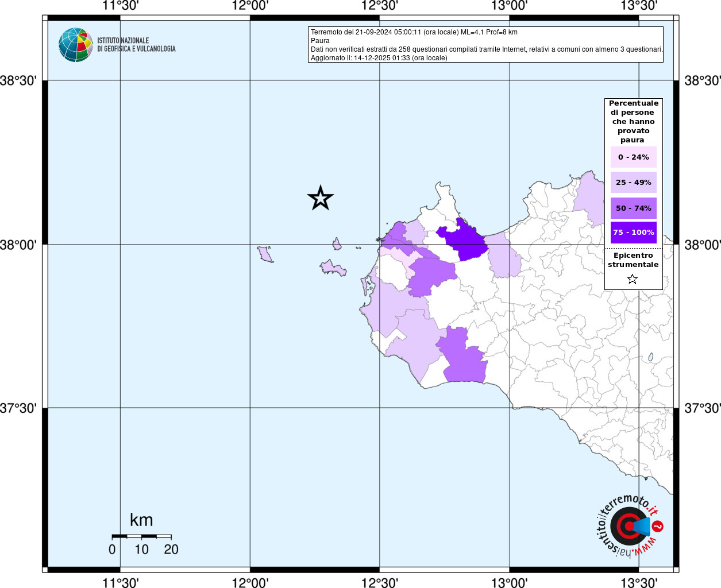Select the 50 - 74% legend swatch

(633, 208)
